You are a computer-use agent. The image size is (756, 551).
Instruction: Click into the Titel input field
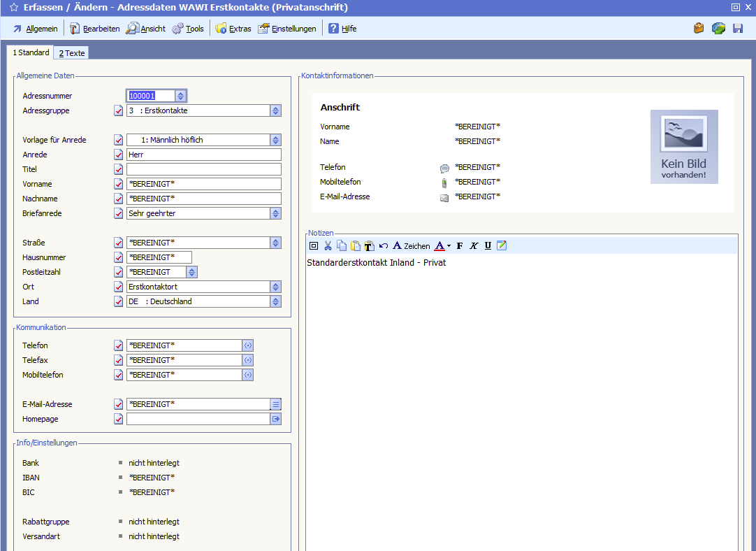click(203, 169)
